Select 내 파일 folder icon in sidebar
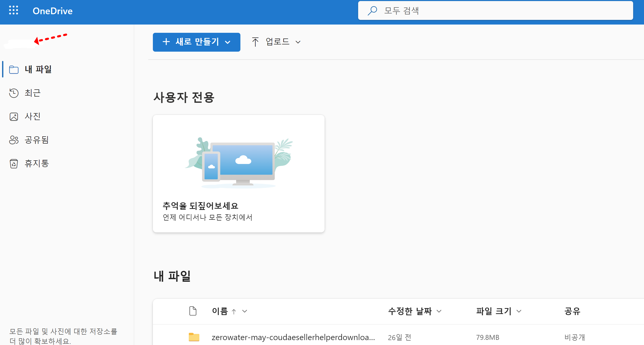This screenshot has height=345, width=644. 14,69
